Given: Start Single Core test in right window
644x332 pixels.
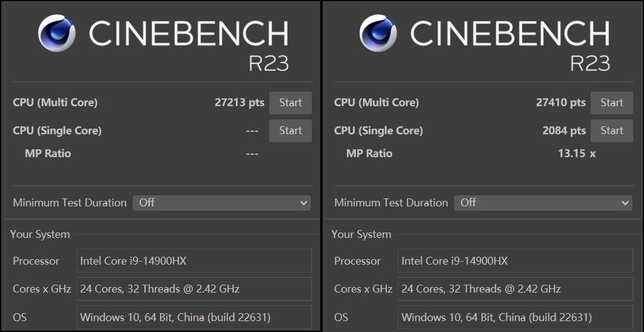Looking at the screenshot, I should (x=611, y=130).
